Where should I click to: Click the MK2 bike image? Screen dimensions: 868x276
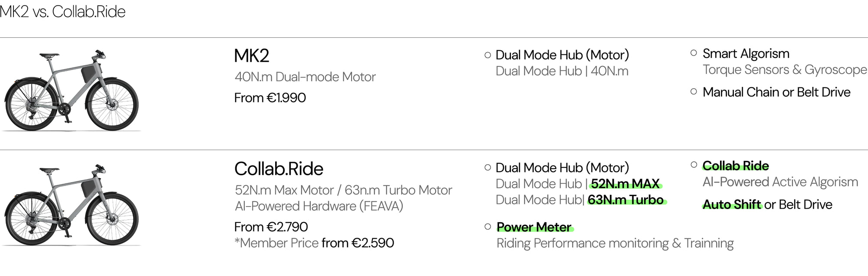pos(72,91)
